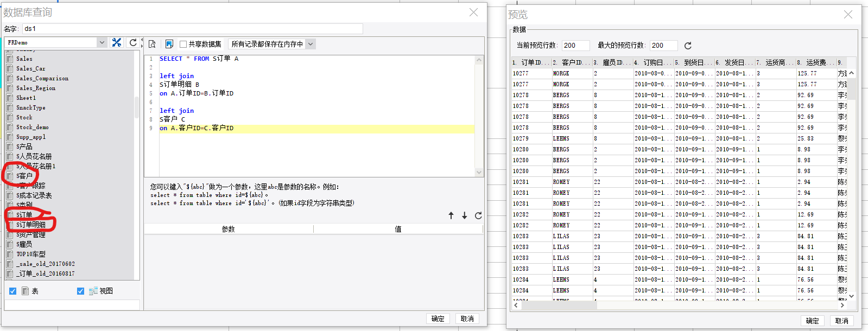
Task: Click the table list vertical scrollbar
Action: 137,107
